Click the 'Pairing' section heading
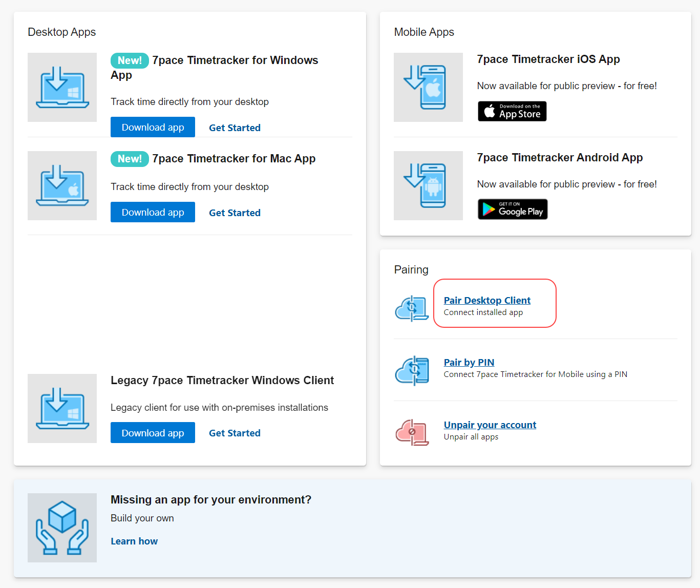 point(411,269)
